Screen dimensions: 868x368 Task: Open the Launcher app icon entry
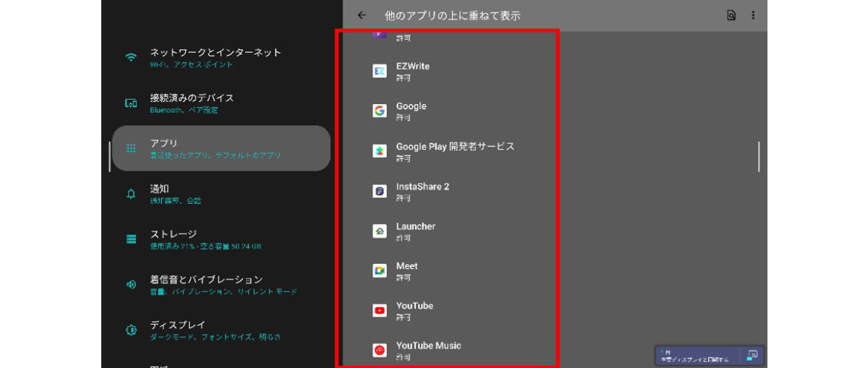[x=380, y=231]
